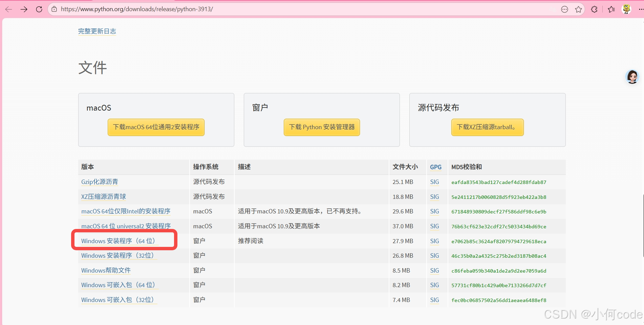Select MD5 e7062b85c3624af82079794729618eca
Image resolution: width=644 pixels, height=325 pixels.
[x=499, y=241]
